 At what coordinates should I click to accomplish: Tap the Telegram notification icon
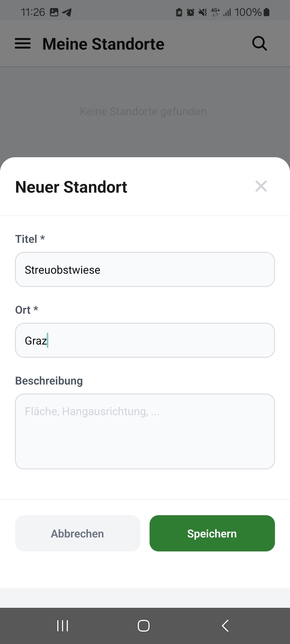click(x=67, y=12)
